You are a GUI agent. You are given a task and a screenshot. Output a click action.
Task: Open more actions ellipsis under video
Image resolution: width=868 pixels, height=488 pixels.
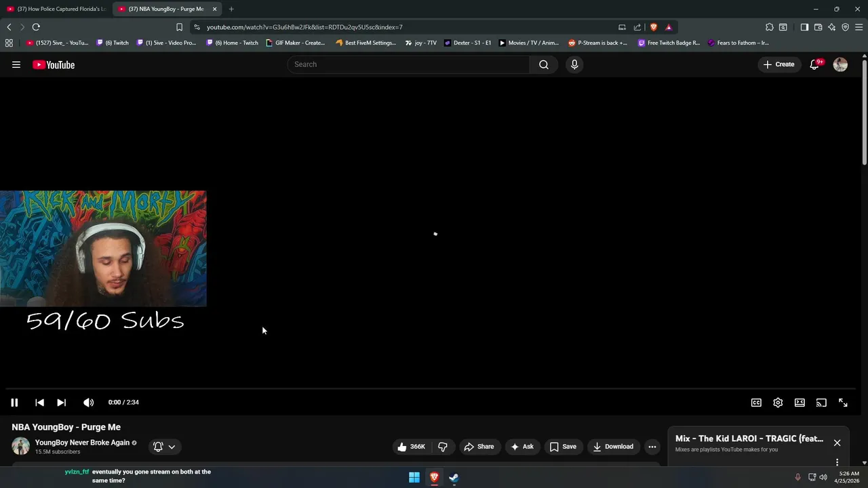point(652,447)
